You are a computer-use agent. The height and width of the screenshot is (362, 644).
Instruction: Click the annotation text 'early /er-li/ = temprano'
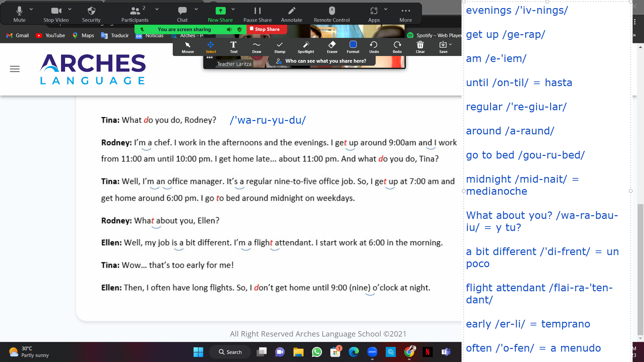pyautogui.click(x=528, y=324)
